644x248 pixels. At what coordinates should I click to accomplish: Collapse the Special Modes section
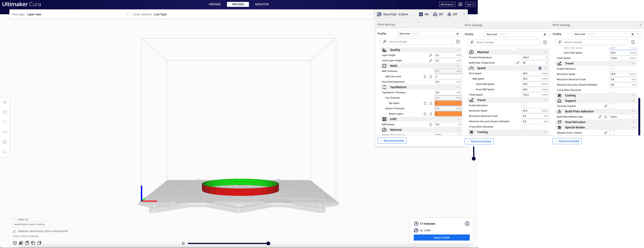[x=596, y=127]
